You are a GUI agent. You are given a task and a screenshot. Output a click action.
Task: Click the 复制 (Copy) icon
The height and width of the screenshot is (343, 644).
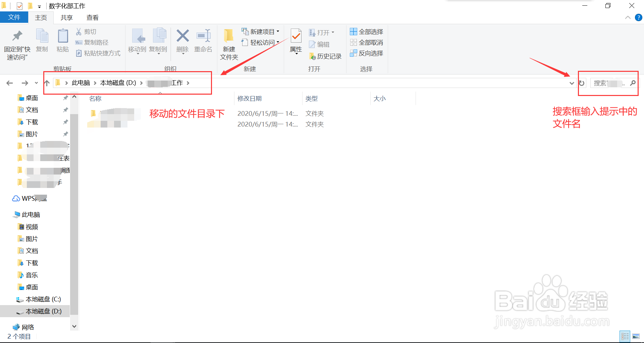[x=42, y=40]
